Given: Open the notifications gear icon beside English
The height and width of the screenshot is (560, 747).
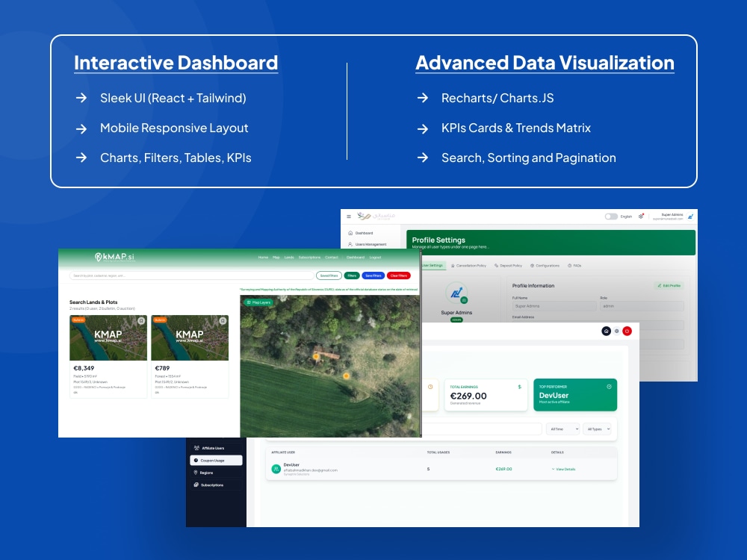Looking at the screenshot, I should (x=641, y=217).
